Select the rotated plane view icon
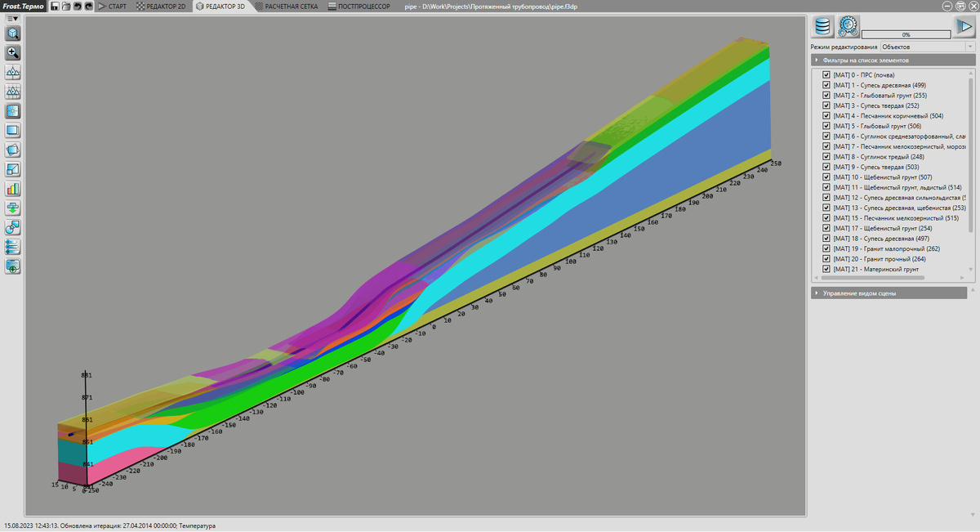Screen dimensions: 980x532 pyautogui.click(x=13, y=150)
